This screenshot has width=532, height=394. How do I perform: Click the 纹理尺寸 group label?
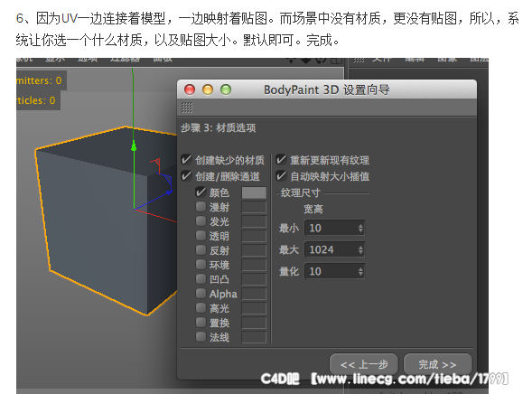tap(300, 192)
